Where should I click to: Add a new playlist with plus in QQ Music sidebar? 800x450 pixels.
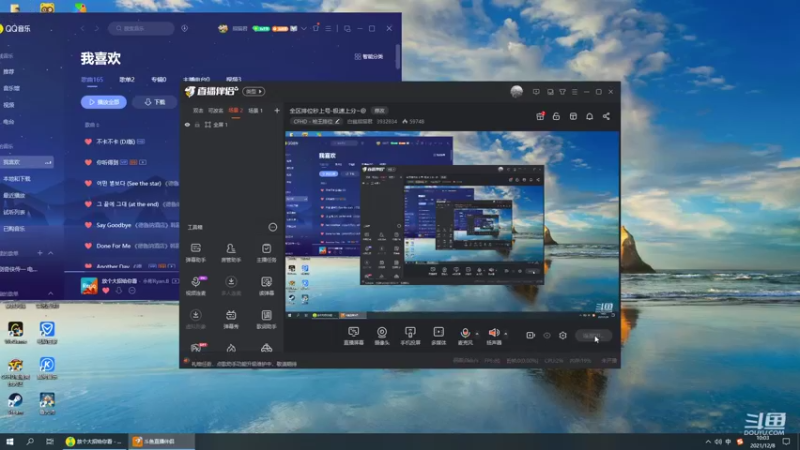click(40, 253)
